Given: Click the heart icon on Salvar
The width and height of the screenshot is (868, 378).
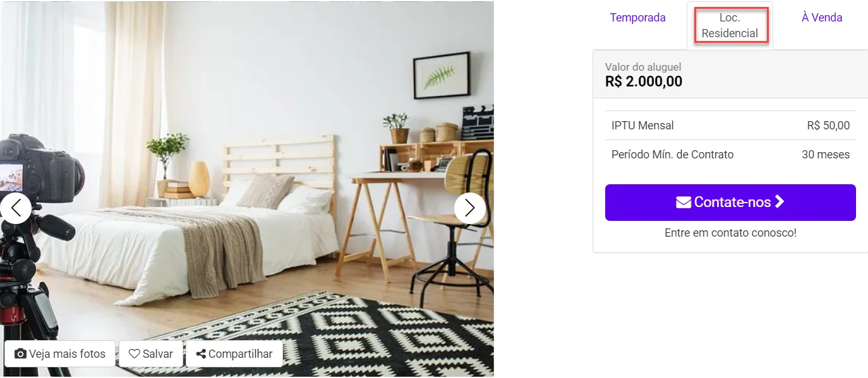Looking at the screenshot, I should point(134,354).
